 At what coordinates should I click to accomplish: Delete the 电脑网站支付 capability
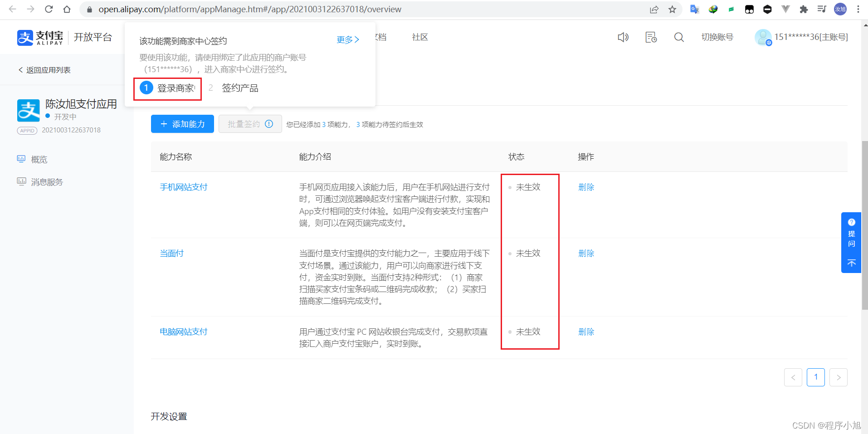click(x=586, y=332)
